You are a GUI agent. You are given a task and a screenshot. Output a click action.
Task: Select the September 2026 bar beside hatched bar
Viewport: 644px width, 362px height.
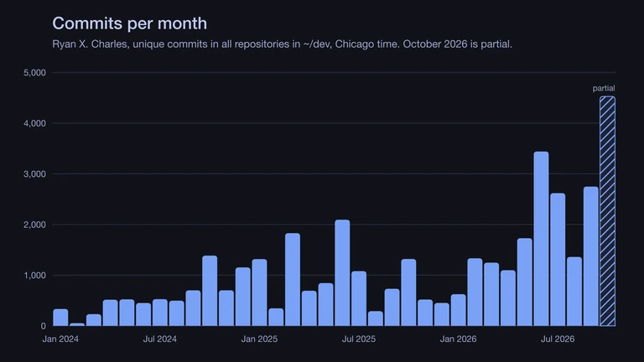(590, 256)
